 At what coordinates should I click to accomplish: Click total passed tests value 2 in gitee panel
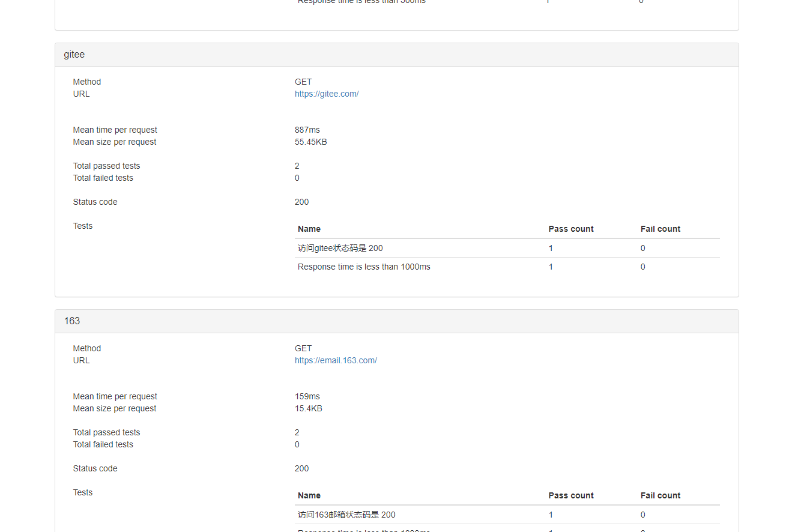(x=297, y=166)
